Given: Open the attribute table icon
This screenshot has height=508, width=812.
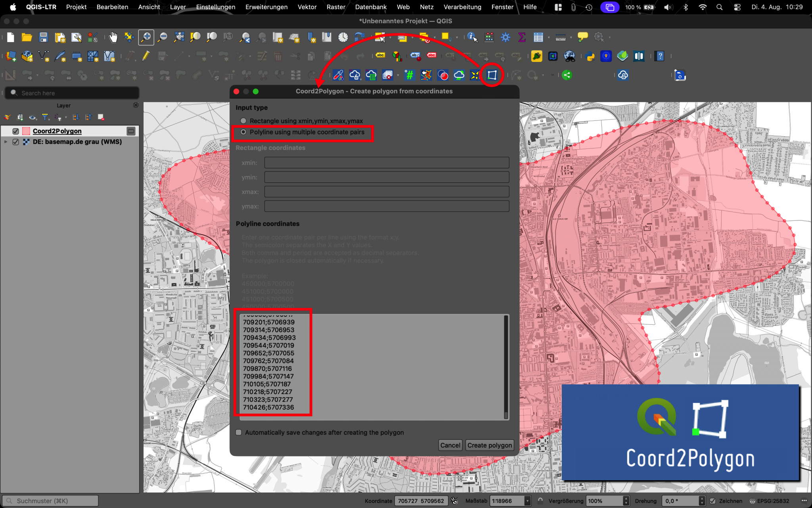Looking at the screenshot, I should click(538, 37).
